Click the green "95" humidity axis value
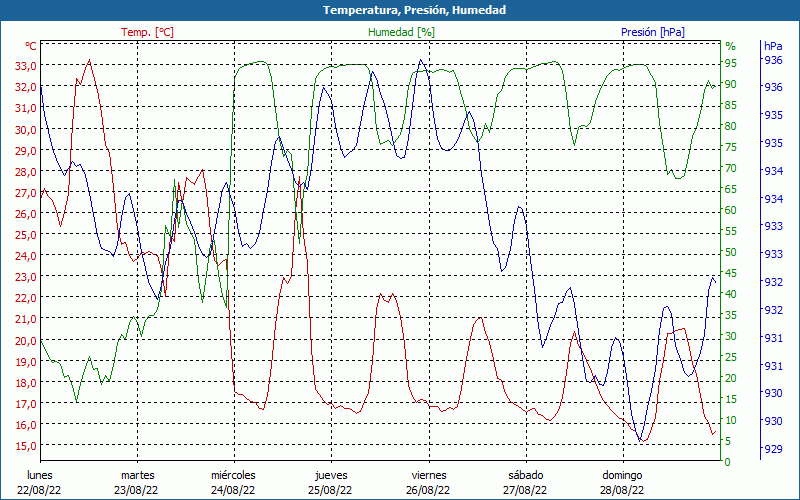The width and height of the screenshot is (800, 500). (x=731, y=63)
